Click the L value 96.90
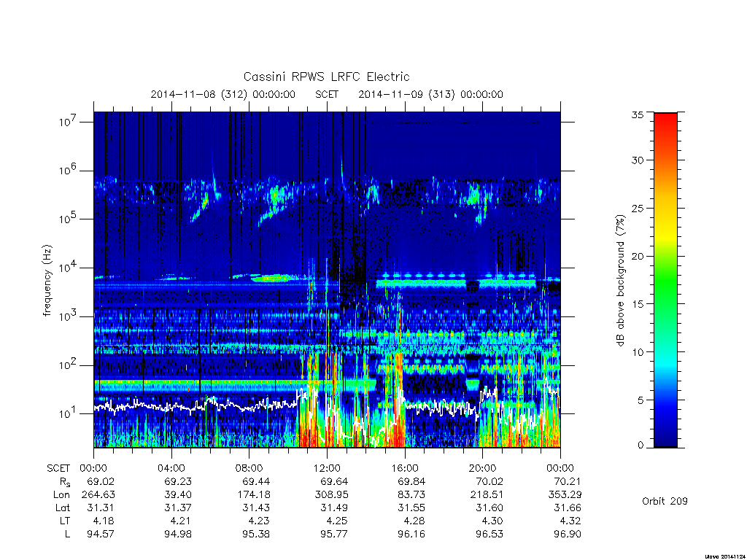 tap(568, 534)
